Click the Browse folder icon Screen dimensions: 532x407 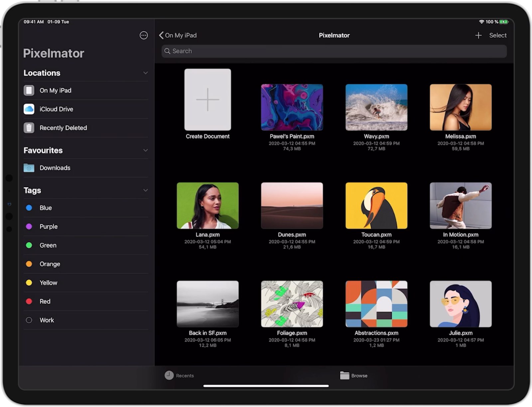pyautogui.click(x=344, y=375)
